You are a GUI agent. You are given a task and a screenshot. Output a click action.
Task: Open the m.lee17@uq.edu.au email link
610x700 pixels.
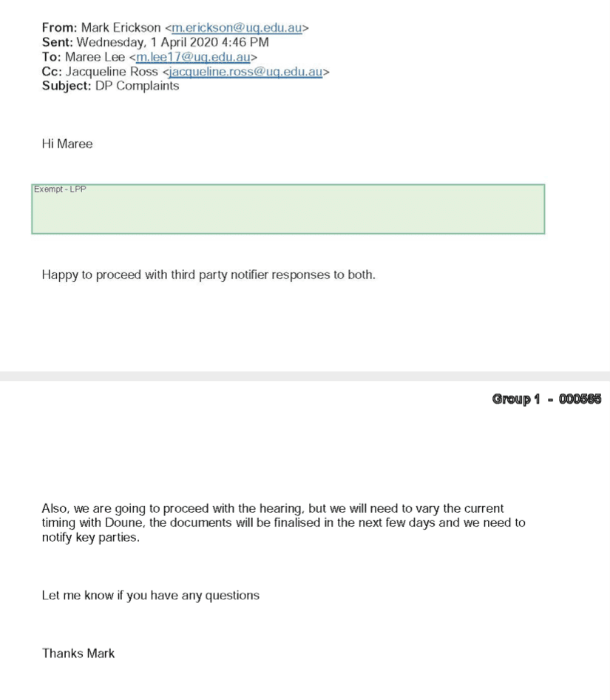(193, 57)
